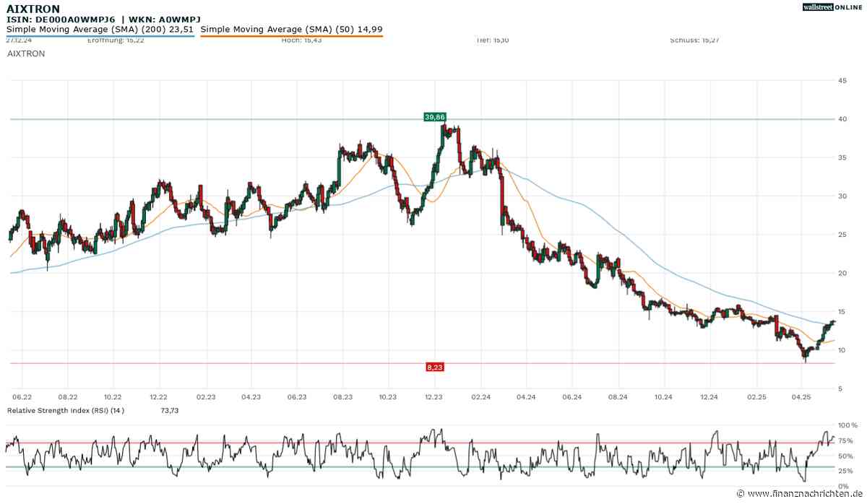Click the AIXTRON series label above the chart
Viewport: 867px width, 504px height.
coord(25,54)
